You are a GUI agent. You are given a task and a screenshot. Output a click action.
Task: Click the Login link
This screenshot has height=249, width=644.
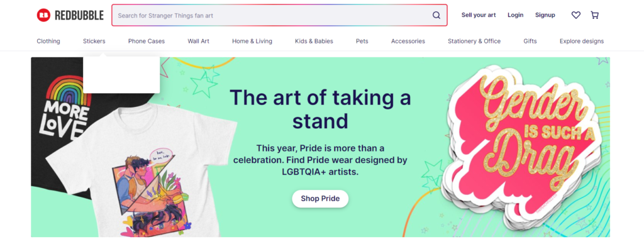pos(516,15)
